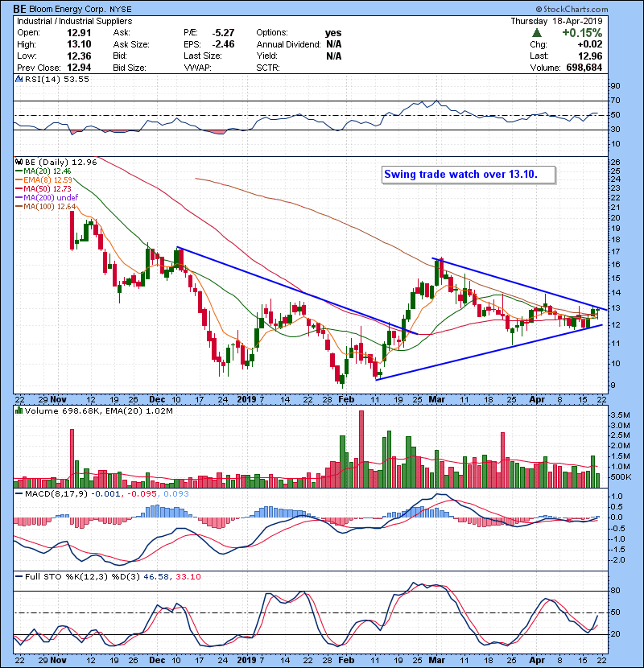
Task: Click the MACD histogram value 0.093
Action: pyautogui.click(x=176, y=494)
